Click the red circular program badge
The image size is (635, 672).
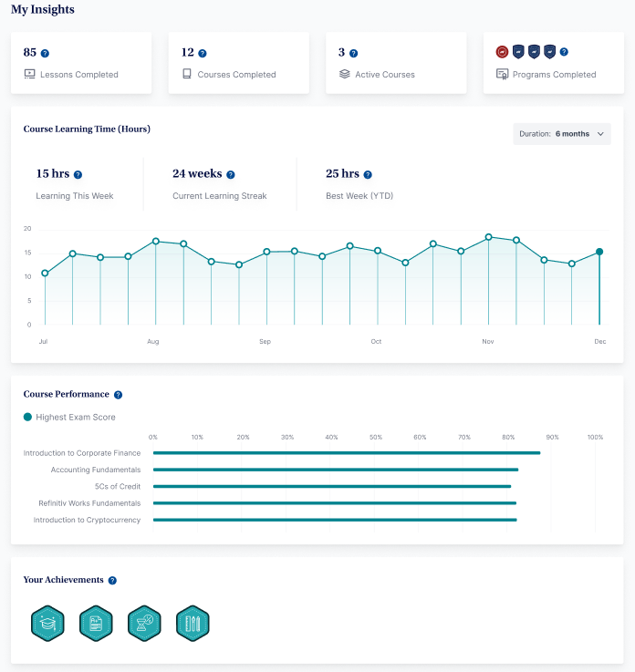tap(502, 52)
